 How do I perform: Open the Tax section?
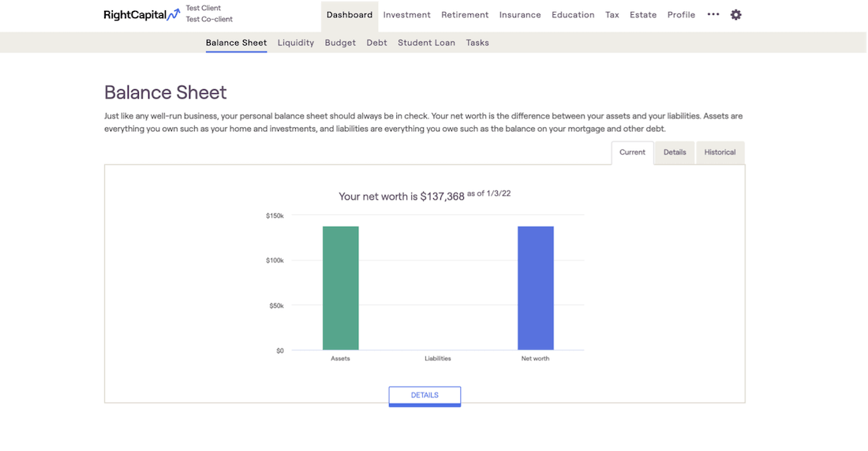(612, 15)
